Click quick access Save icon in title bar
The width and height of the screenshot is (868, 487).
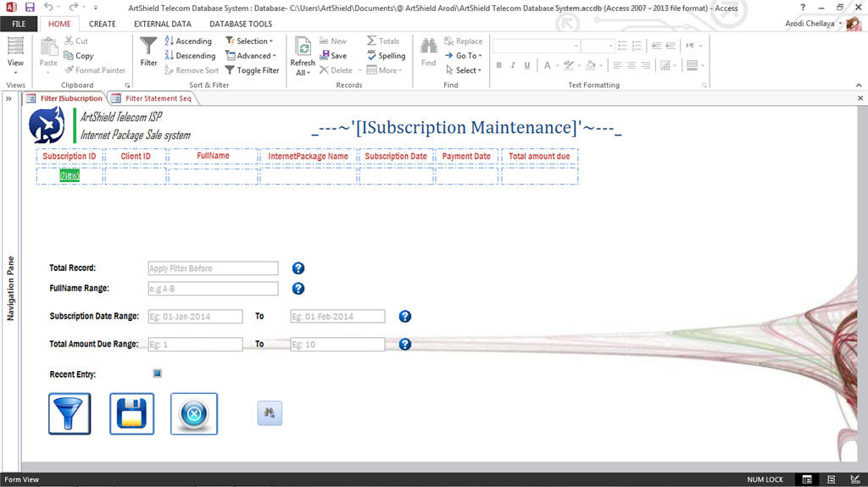coord(30,7)
